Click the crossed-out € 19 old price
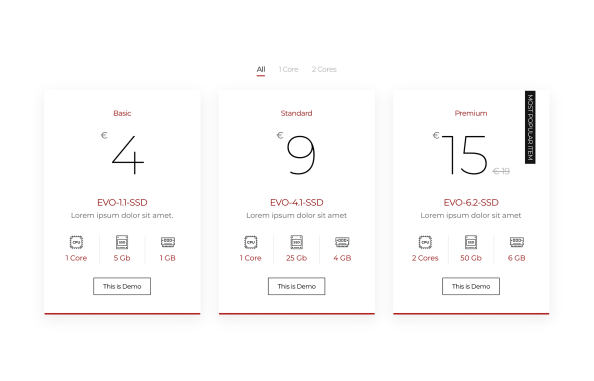Image resolution: width=594 pixels, height=381 pixels. click(501, 171)
